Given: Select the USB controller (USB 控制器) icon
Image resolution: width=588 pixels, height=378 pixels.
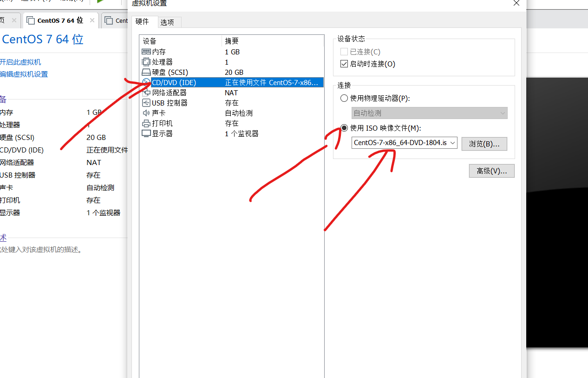Looking at the screenshot, I should 146,103.
